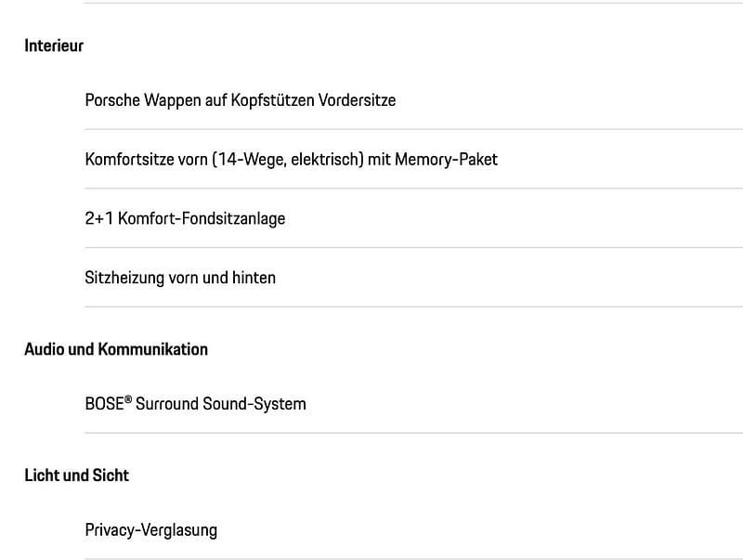Click the word Memory-Paket

click(446, 159)
